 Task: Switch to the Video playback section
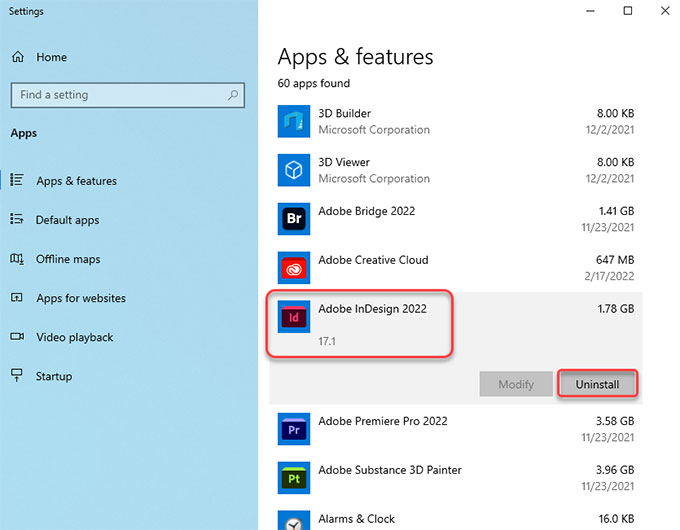pyautogui.click(x=75, y=337)
